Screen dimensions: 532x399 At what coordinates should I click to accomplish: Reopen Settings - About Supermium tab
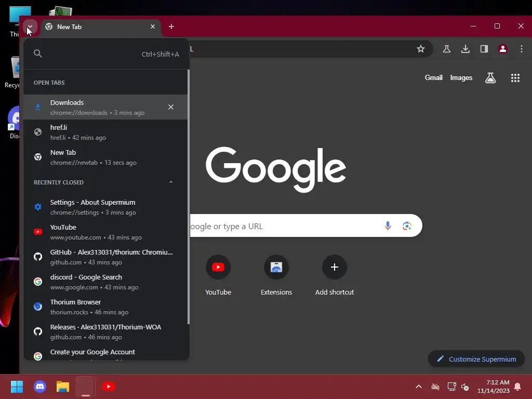click(x=105, y=207)
